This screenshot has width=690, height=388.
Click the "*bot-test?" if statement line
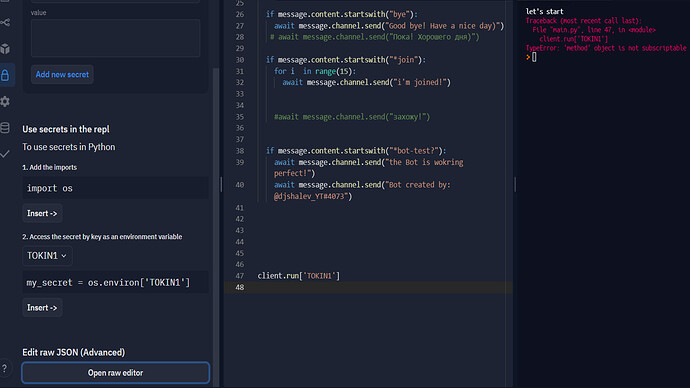[356, 151]
